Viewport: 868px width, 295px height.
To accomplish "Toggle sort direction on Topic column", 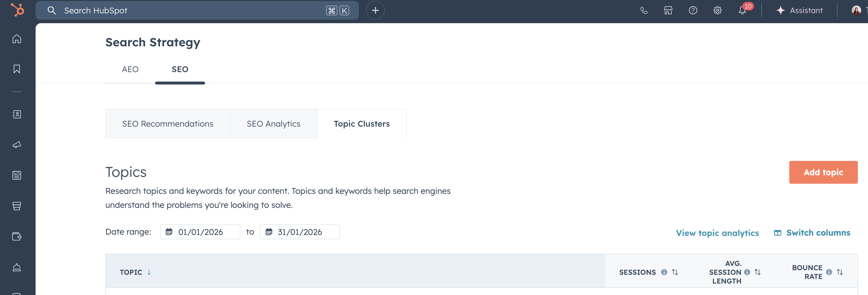I will click(x=149, y=272).
